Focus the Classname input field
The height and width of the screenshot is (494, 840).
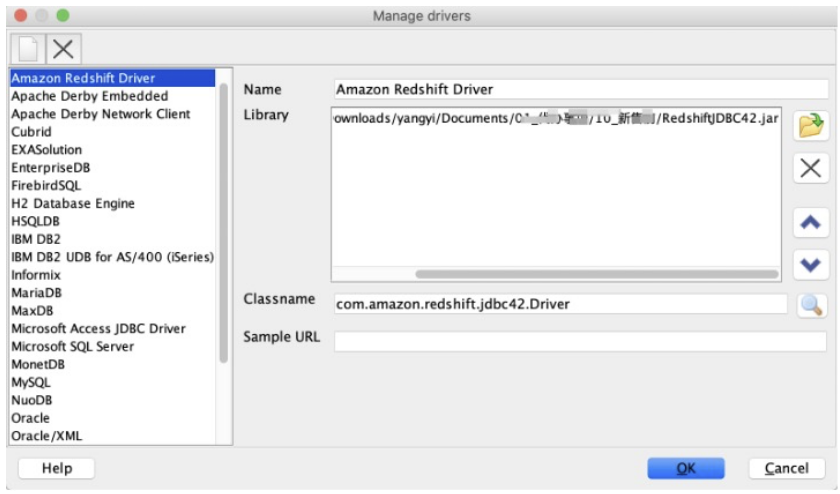pos(560,304)
